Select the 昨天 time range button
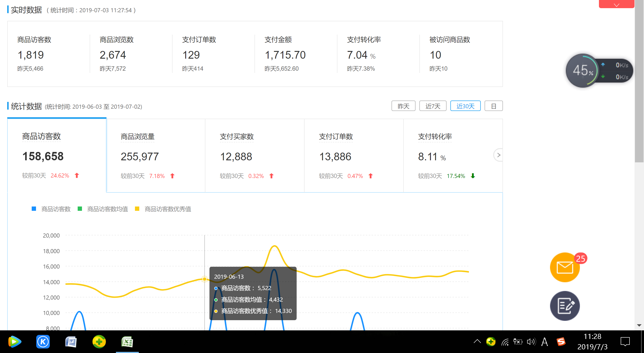Screen dimensions: 644x353 (x=403, y=106)
